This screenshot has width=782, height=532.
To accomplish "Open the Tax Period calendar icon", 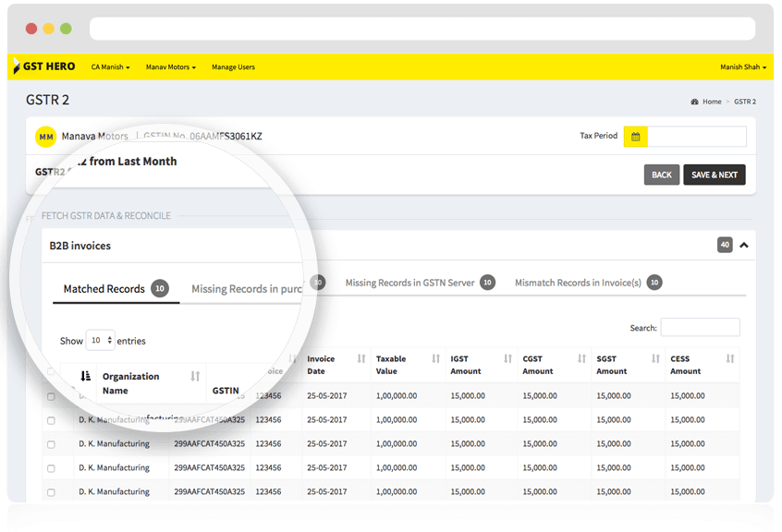I will [635, 137].
